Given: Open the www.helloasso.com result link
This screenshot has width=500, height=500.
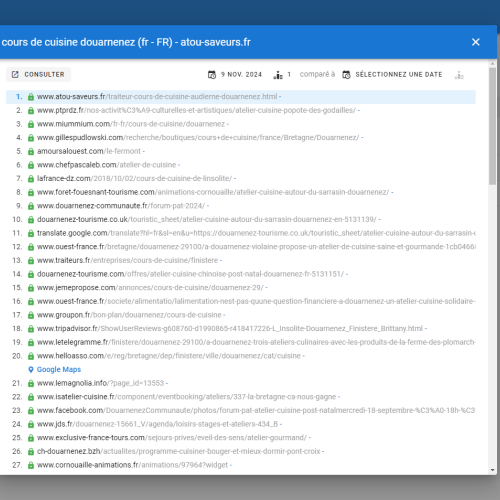Looking at the screenshot, I should tap(171, 356).
